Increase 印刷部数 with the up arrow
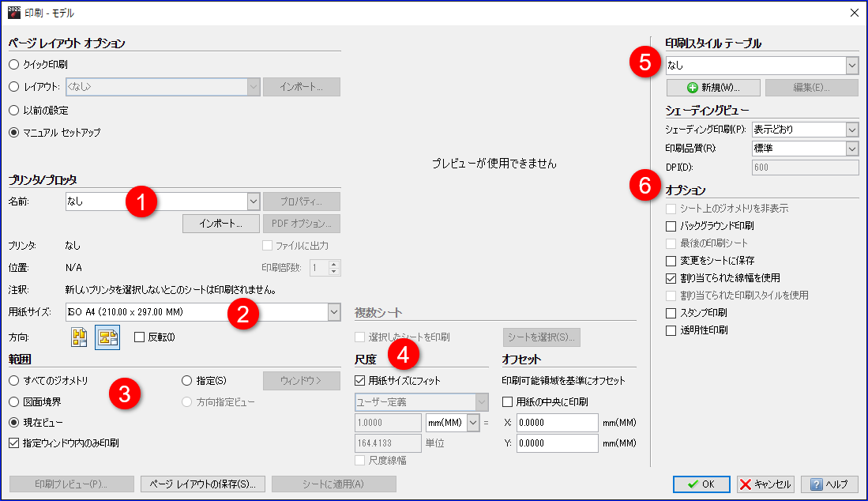The width and height of the screenshot is (868, 501). (x=333, y=264)
